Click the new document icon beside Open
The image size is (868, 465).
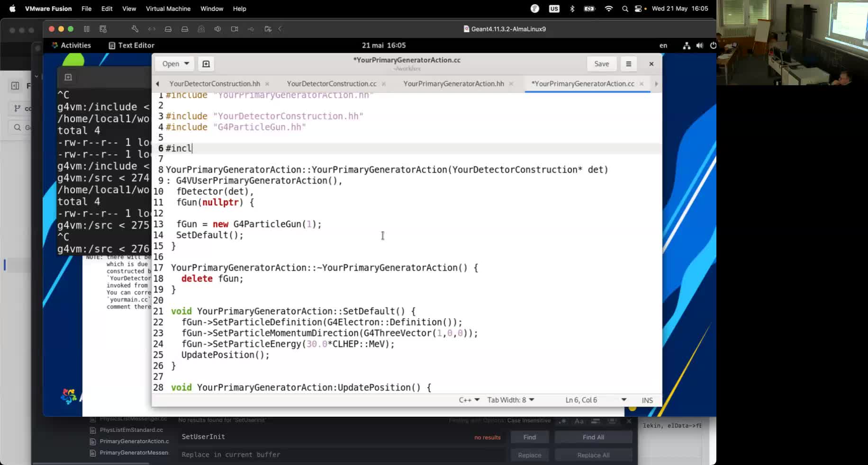pyautogui.click(x=206, y=64)
